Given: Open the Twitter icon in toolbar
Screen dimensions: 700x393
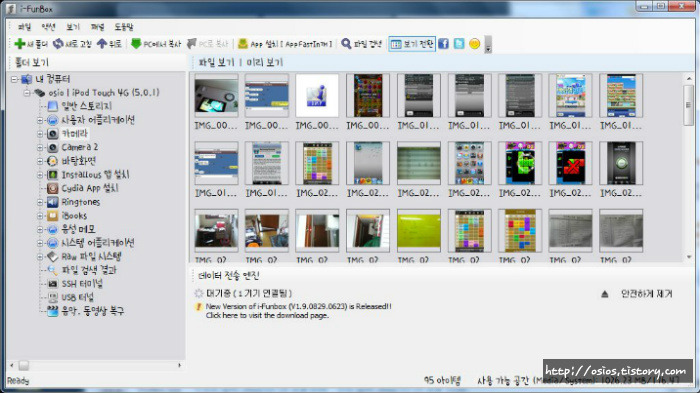Looking at the screenshot, I should (459, 44).
